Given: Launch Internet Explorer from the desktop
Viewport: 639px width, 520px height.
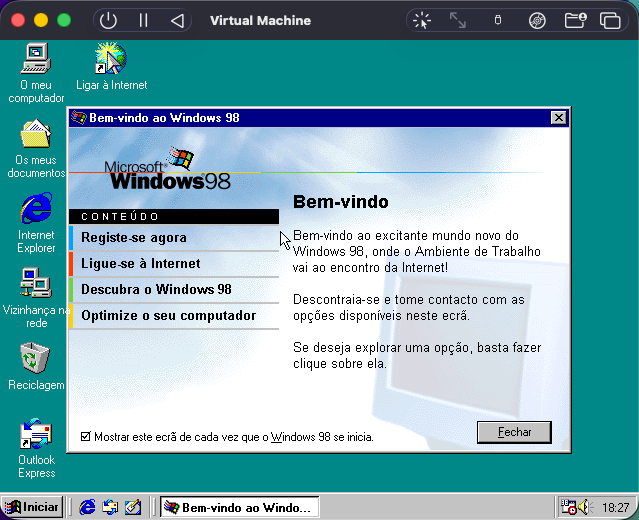Looking at the screenshot, I should (36, 210).
